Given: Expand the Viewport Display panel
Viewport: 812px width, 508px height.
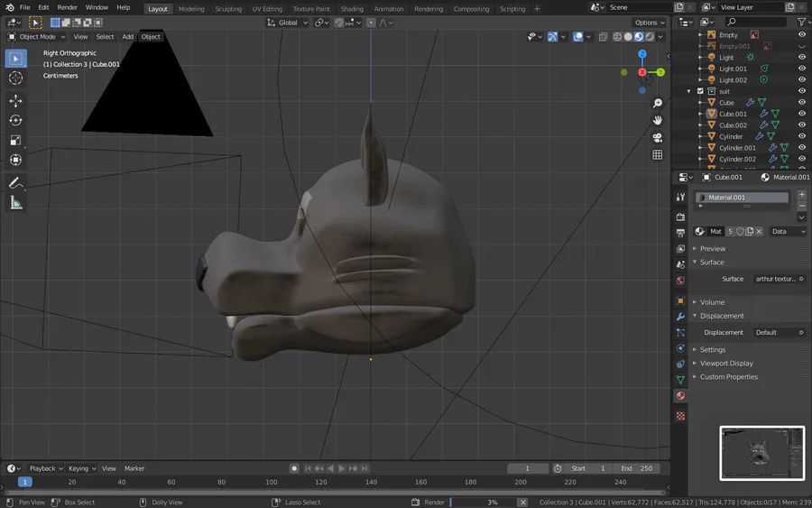Looking at the screenshot, I should (726, 363).
